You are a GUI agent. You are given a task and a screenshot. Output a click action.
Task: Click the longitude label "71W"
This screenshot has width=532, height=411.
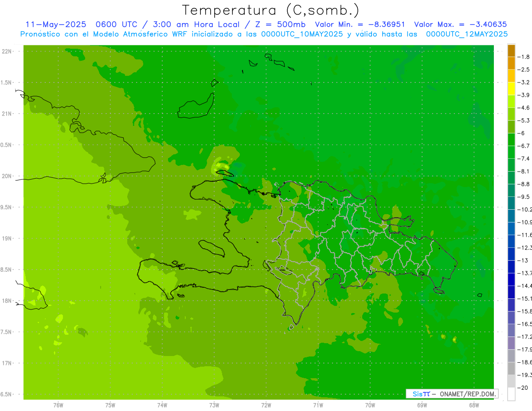coord(318,405)
